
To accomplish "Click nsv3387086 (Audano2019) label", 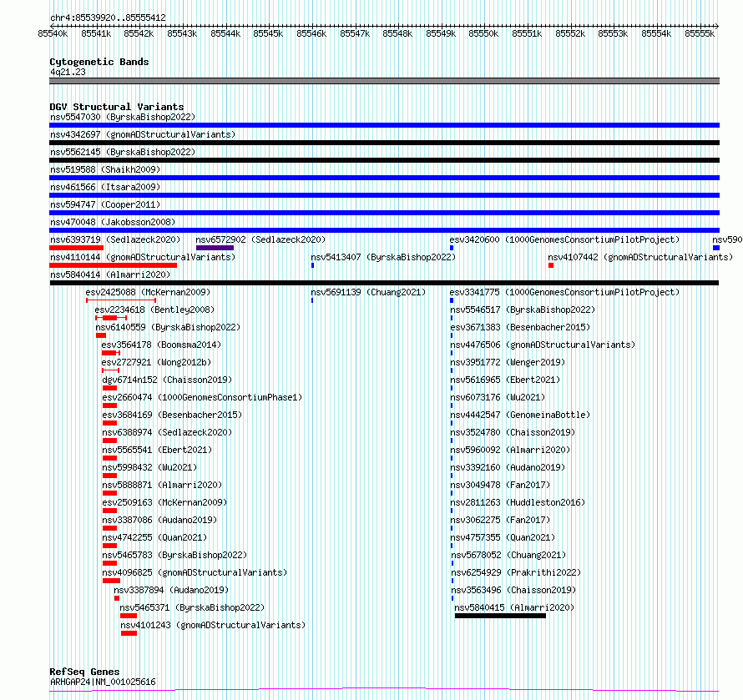I will click(x=159, y=520).
